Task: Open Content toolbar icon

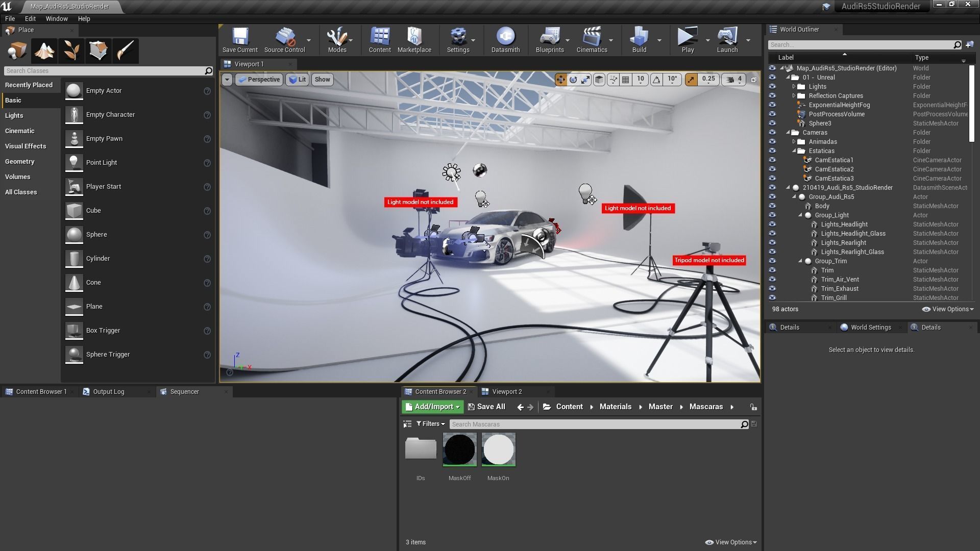Action: tap(380, 40)
